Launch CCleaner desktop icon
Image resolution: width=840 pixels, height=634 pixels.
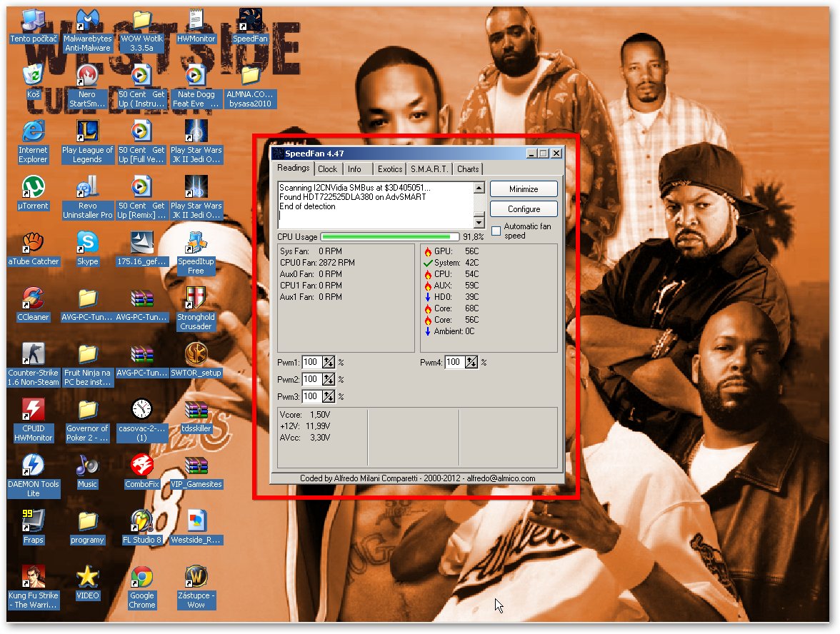(33, 305)
